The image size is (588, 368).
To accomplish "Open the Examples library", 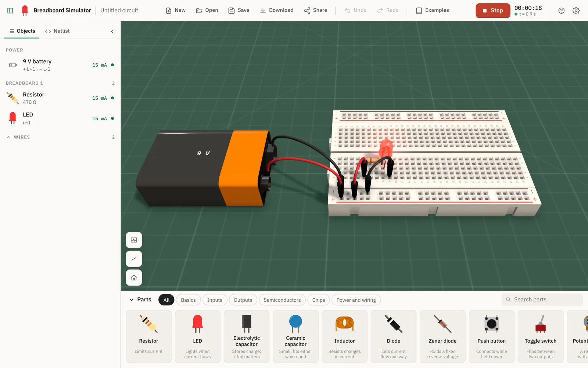I will point(432,10).
